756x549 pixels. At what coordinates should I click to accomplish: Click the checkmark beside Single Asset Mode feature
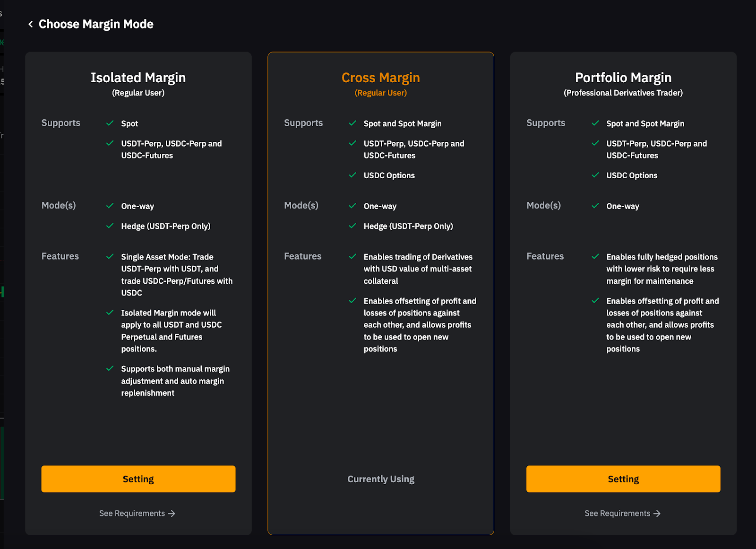click(x=110, y=257)
